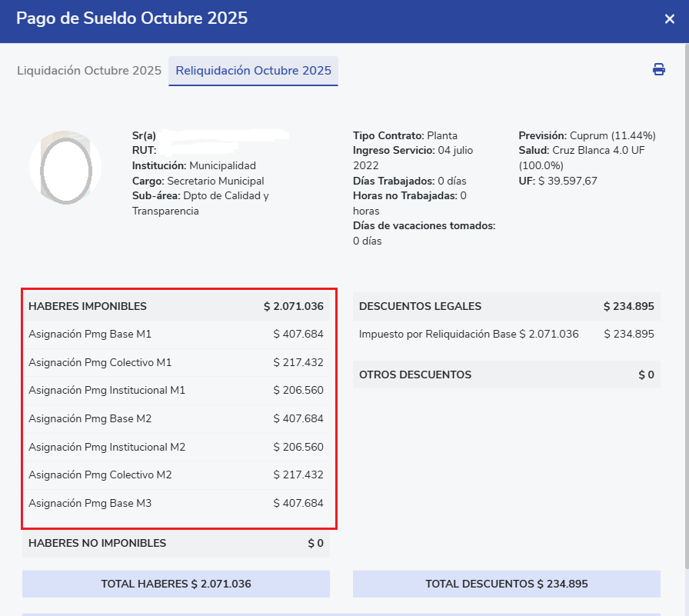Click the Total Descuentos summary bar
This screenshot has height=616, width=689.
pyautogui.click(x=506, y=584)
